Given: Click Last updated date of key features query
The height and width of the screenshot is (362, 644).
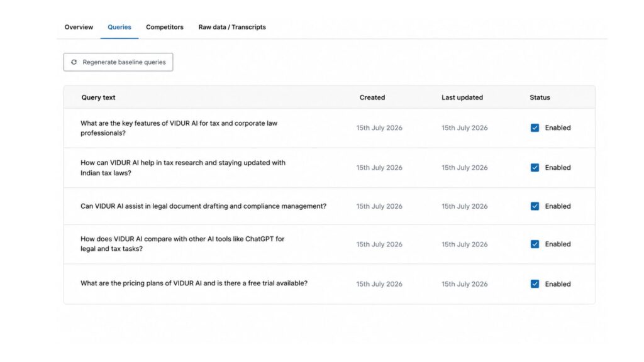Looking at the screenshot, I should [x=465, y=128].
